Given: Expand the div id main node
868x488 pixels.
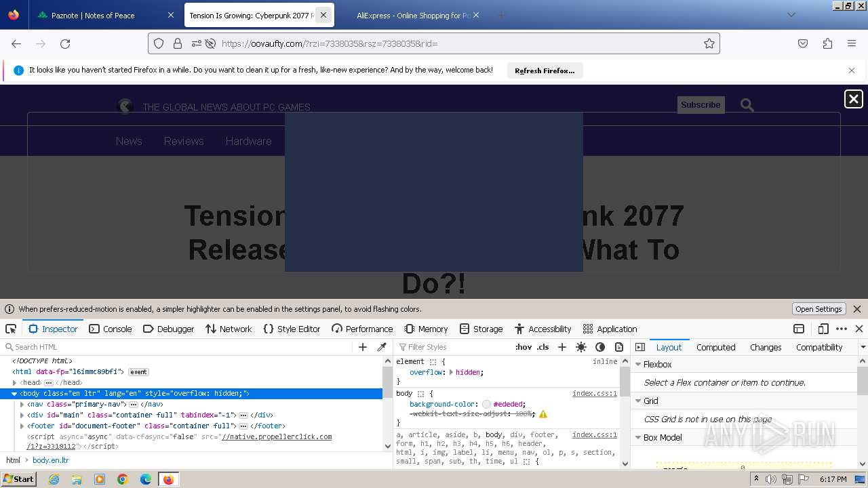Looking at the screenshot, I should click(x=22, y=415).
